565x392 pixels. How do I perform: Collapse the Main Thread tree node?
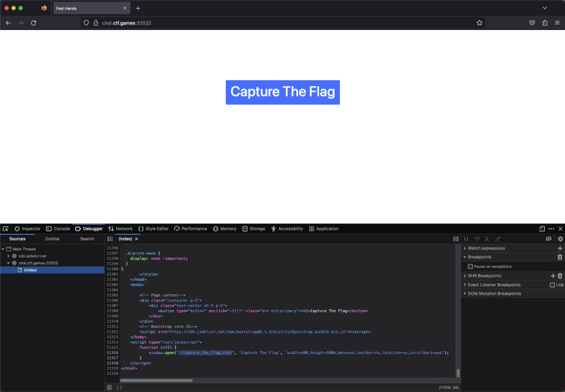click(3, 249)
